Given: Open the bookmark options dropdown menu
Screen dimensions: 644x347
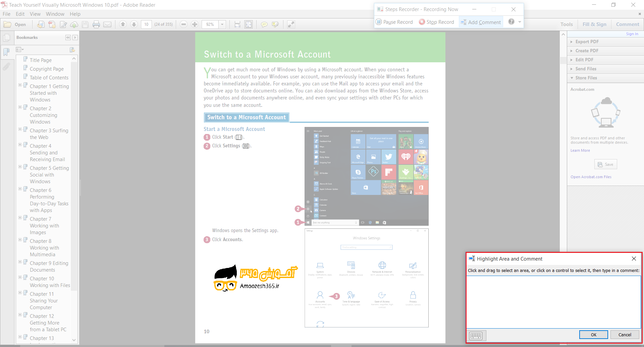Looking at the screenshot, I should point(20,50).
